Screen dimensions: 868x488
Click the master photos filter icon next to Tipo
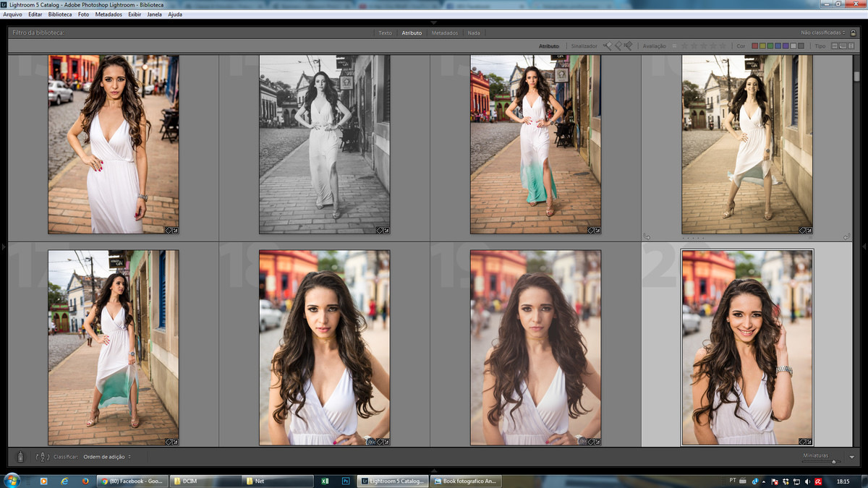click(835, 46)
